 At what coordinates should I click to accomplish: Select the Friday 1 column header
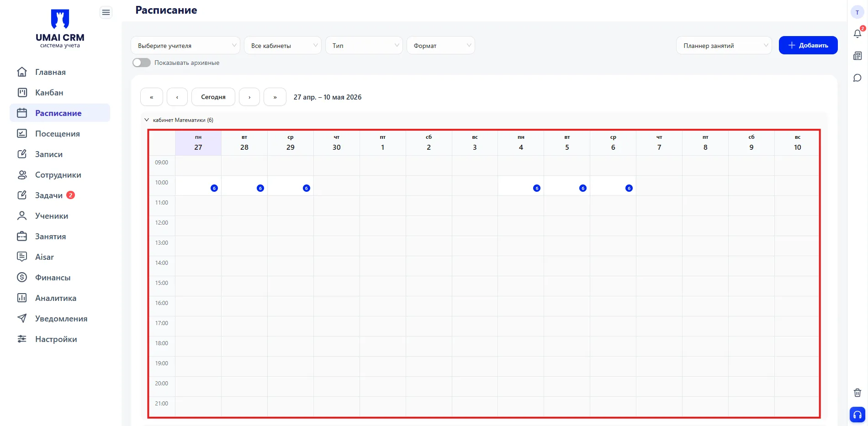[x=383, y=143]
